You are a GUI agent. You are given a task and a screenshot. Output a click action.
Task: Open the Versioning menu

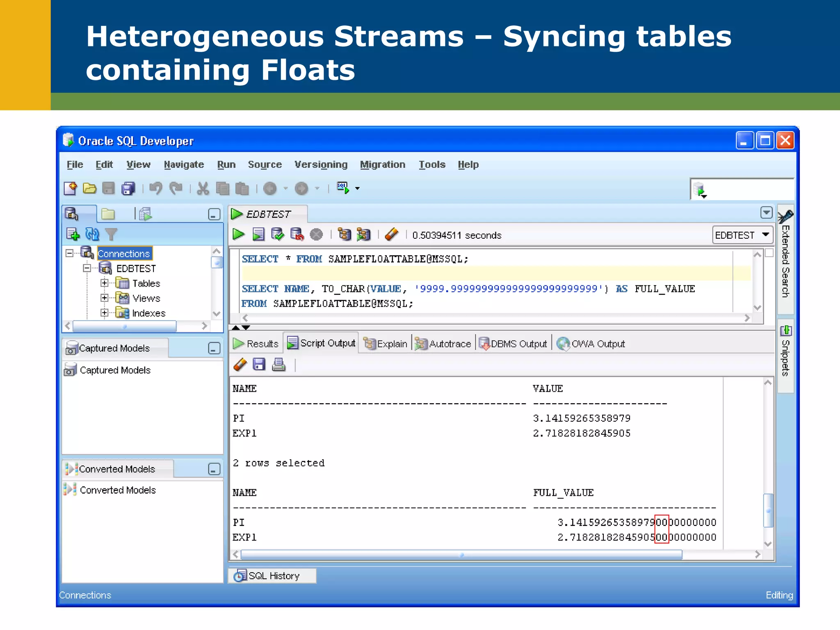coord(321,164)
